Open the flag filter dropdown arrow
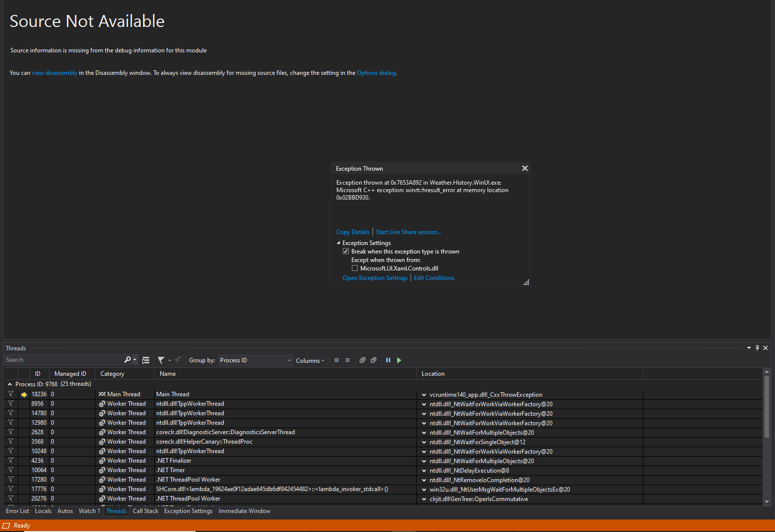Image resolution: width=775 pixels, height=532 pixels. coord(170,360)
